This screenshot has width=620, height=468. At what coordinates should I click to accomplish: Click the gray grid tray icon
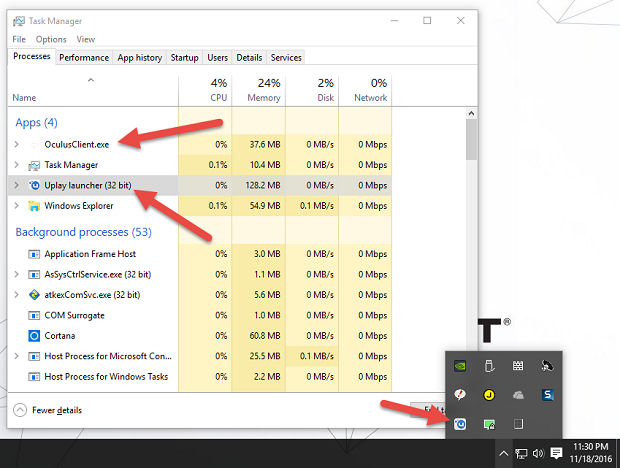click(518, 424)
